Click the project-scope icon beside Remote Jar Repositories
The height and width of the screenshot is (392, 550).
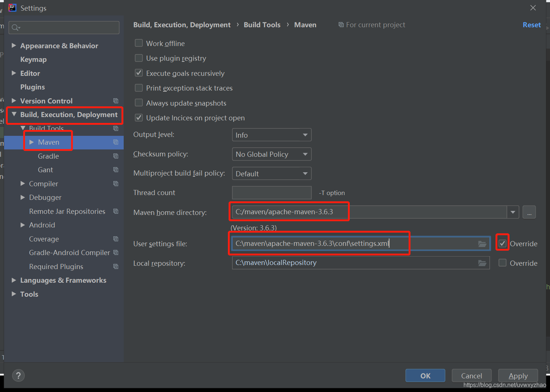(x=116, y=211)
